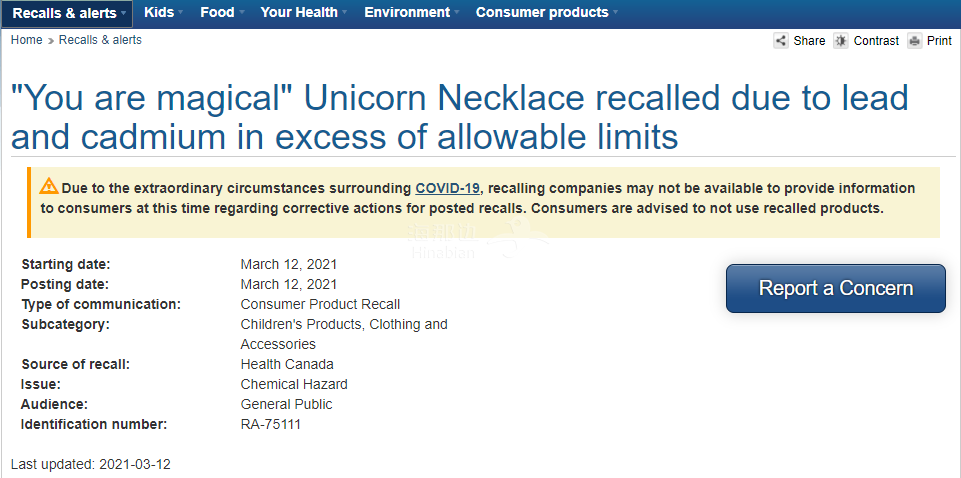Click the Unicorn Necklace recall page heading
Image resolution: width=961 pixels, height=478 pixels.
pyautogui.click(x=460, y=117)
